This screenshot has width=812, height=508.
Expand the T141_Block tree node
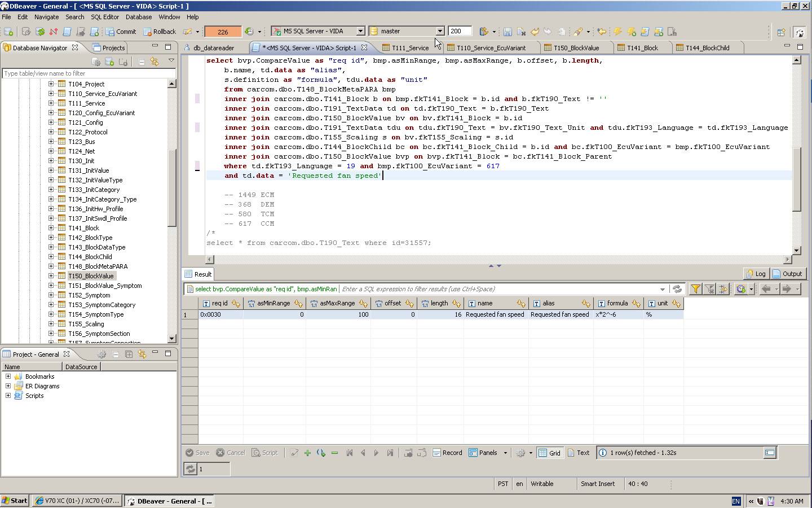point(51,228)
